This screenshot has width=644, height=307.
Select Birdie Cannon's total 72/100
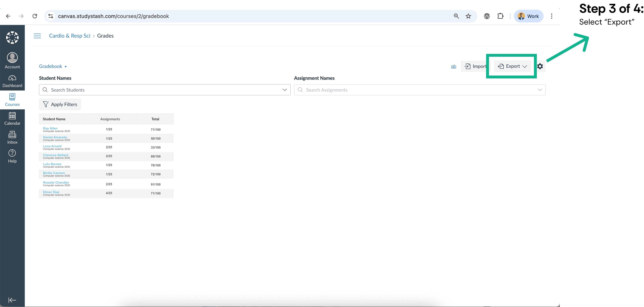tap(156, 174)
